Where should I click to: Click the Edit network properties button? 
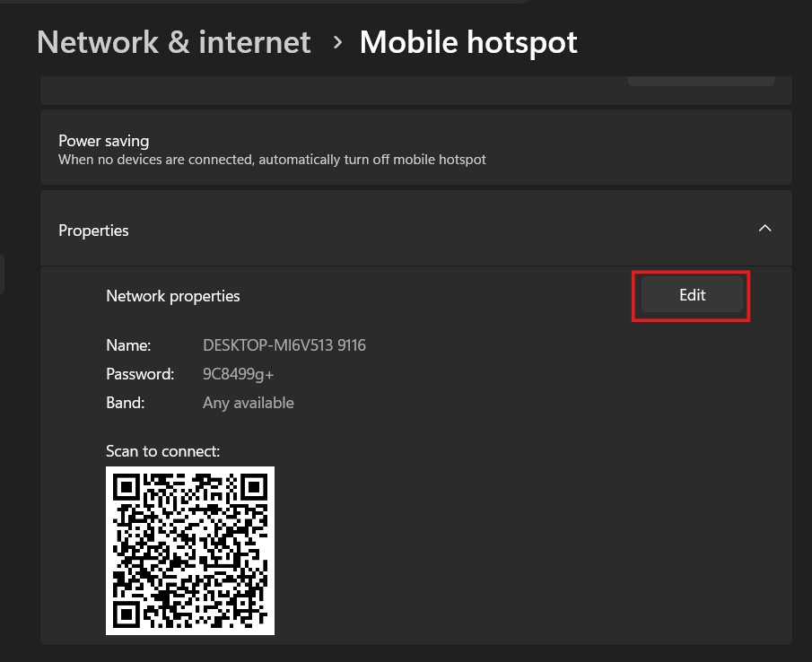click(692, 295)
